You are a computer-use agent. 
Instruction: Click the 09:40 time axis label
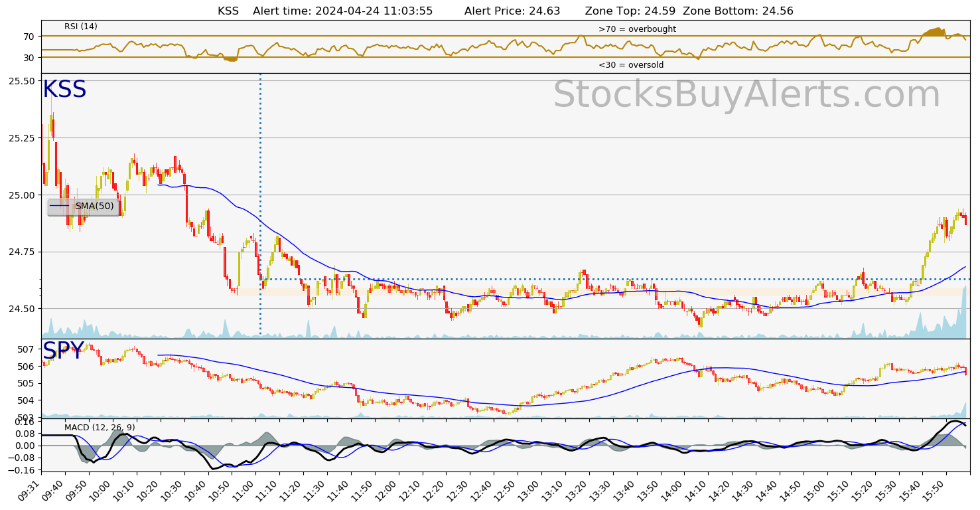53,491
